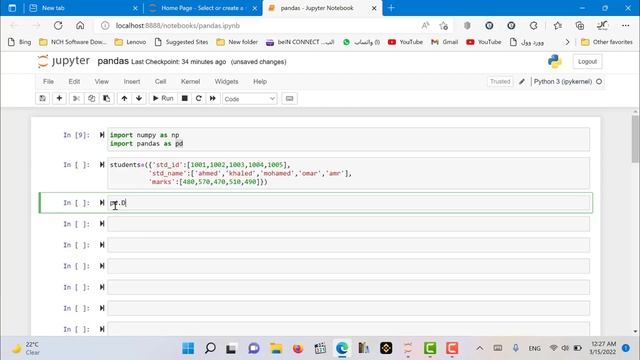Viewport: 640px width, 360px height.
Task: Insert a cell below with plus icon
Action: point(59,98)
